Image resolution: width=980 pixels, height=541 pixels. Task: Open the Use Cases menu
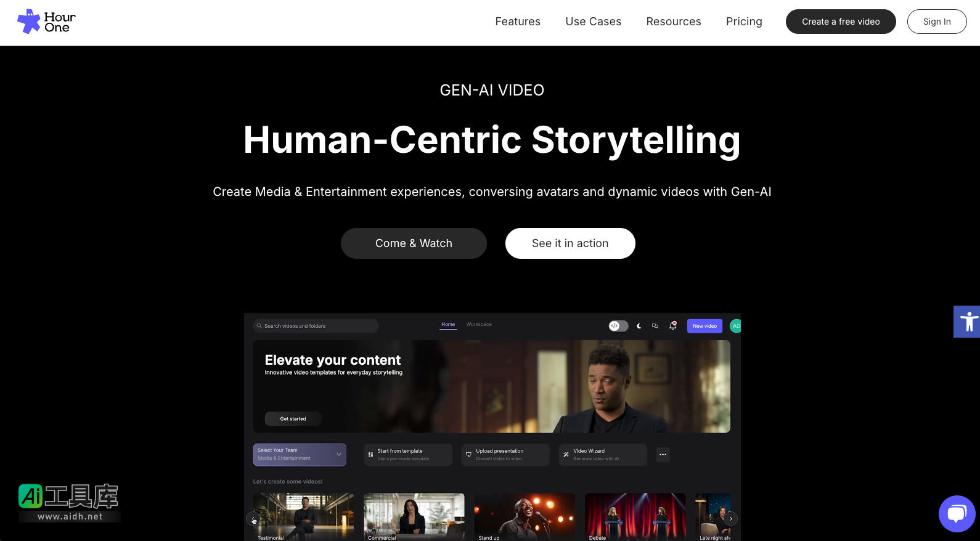pos(594,22)
